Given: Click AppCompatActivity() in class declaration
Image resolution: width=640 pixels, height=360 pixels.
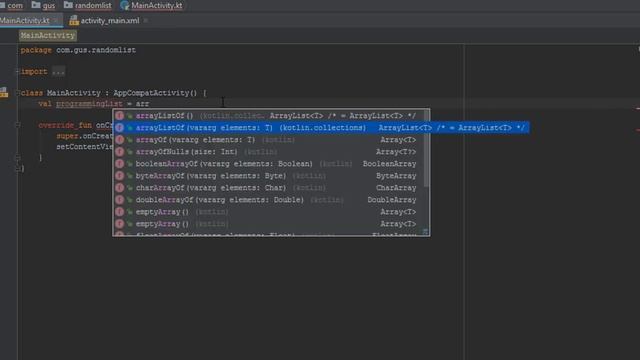Looking at the screenshot, I should coord(155,93).
